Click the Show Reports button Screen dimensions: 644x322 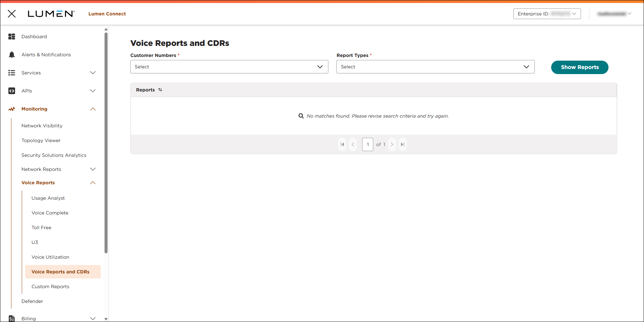(579, 67)
